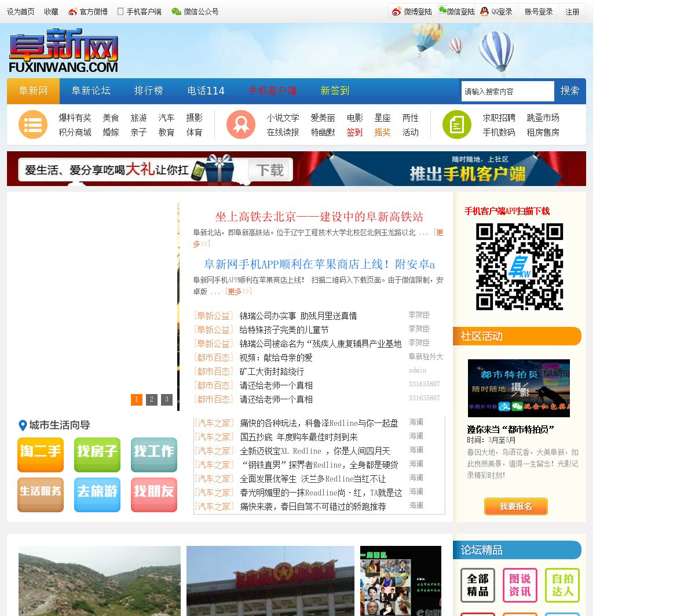Screen dimensions: 695x616
Task: Open article 痛快来袭，春日自驾不可错过的轿跑推荐
Action: [313, 506]
